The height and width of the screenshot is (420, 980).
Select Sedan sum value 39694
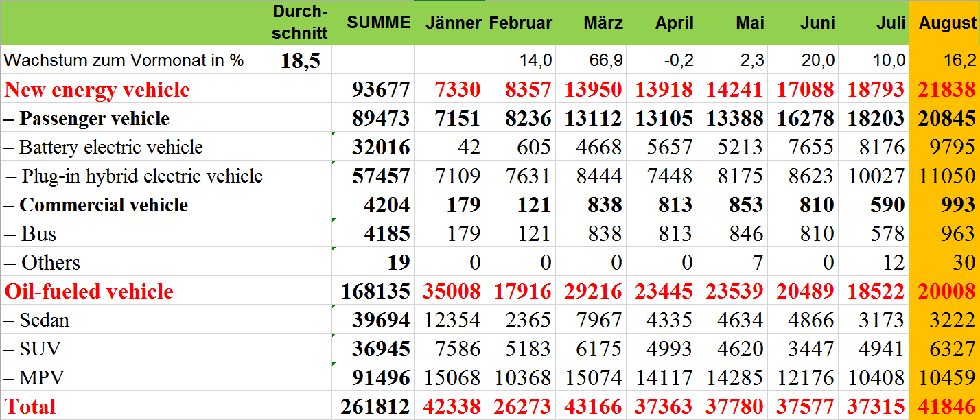pos(380,320)
